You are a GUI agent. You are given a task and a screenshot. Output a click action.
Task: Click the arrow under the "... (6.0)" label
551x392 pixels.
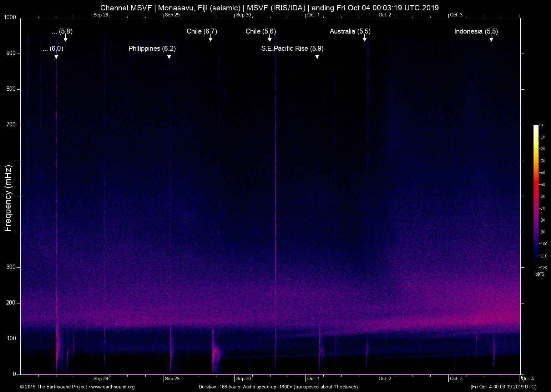pyautogui.click(x=56, y=55)
